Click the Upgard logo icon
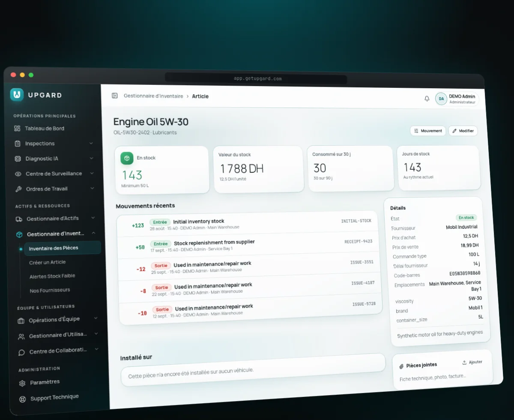The height and width of the screenshot is (420, 514). pos(17,94)
